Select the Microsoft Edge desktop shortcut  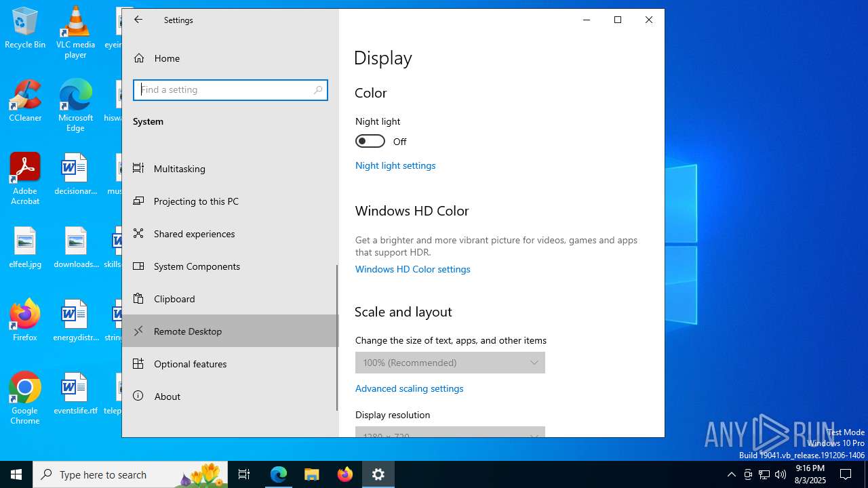(x=75, y=106)
